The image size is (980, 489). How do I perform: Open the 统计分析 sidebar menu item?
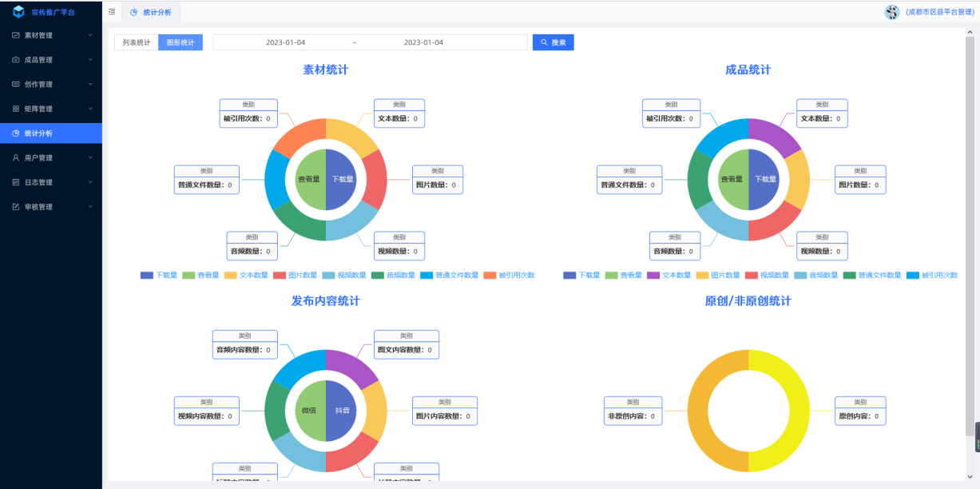pos(38,133)
